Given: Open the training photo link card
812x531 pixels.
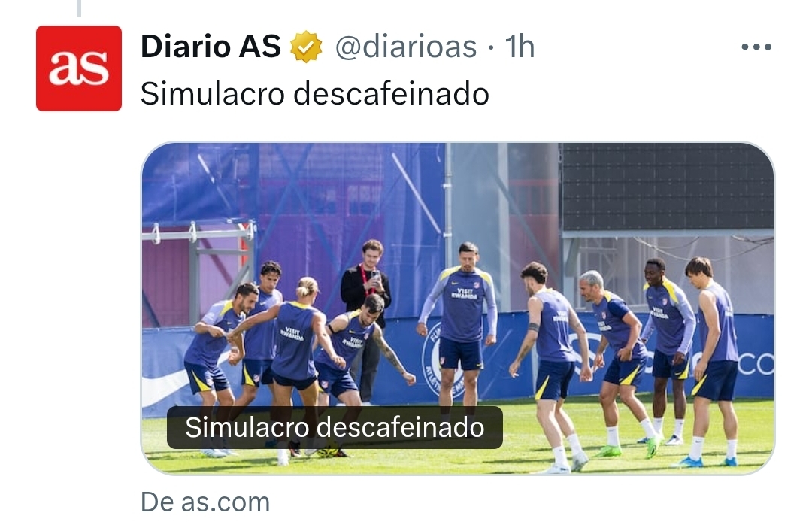Looking at the screenshot, I should coord(458,308).
